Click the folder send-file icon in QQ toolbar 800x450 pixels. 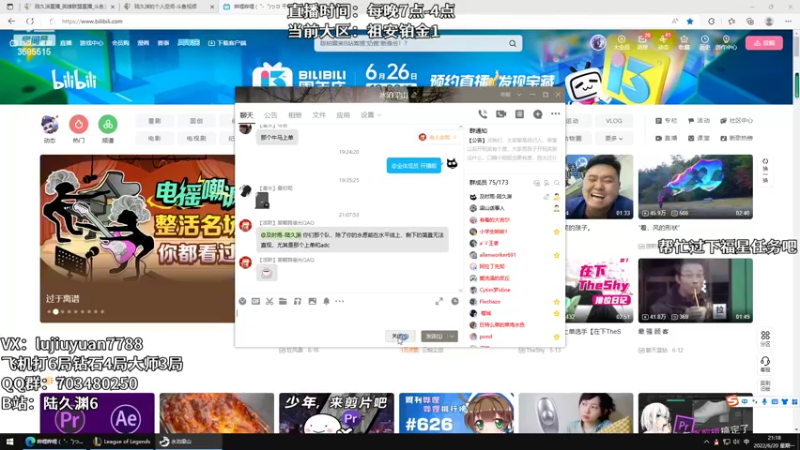click(283, 302)
